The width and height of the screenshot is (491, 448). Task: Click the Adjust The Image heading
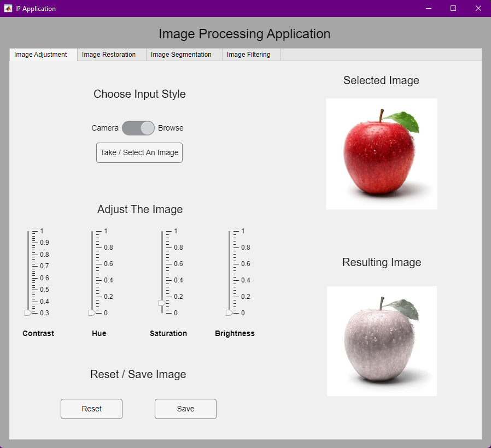tap(139, 209)
